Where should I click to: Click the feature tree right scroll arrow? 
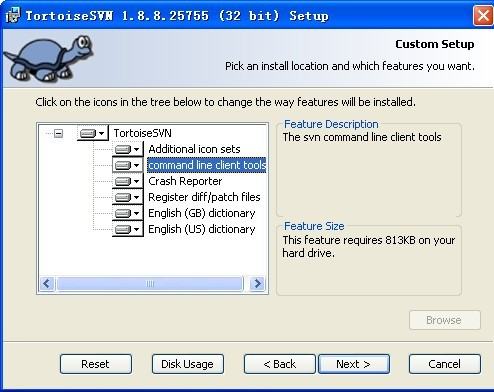(257, 284)
